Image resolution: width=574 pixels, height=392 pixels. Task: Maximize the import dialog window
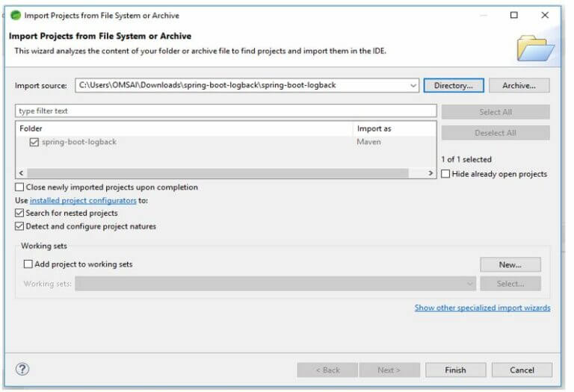[x=514, y=15]
